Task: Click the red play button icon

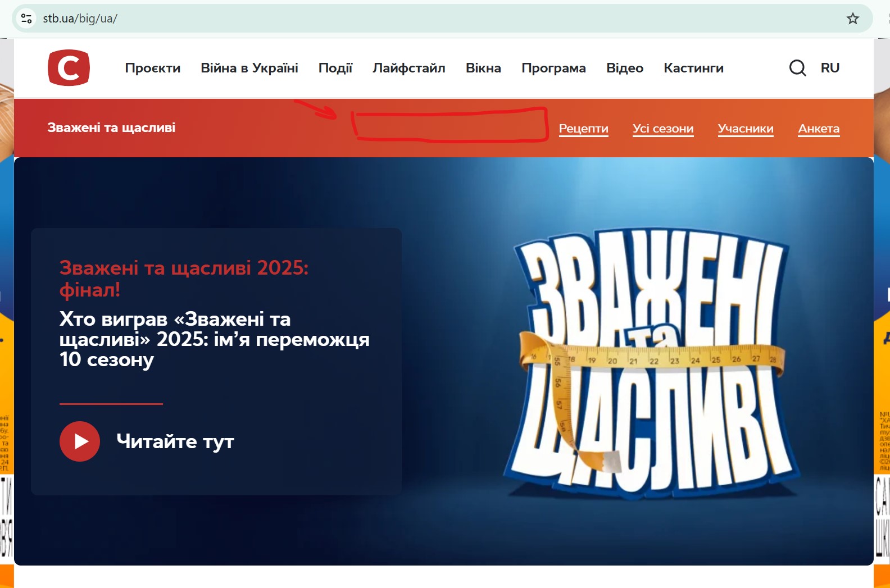Action: pos(80,441)
